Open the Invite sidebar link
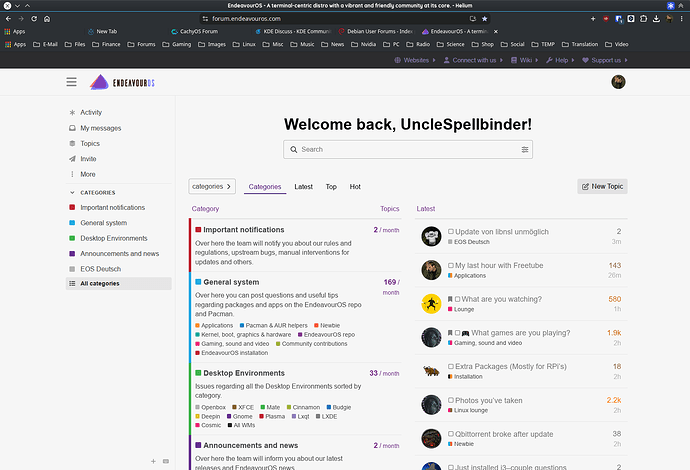This screenshot has width=690, height=470. 88,159
